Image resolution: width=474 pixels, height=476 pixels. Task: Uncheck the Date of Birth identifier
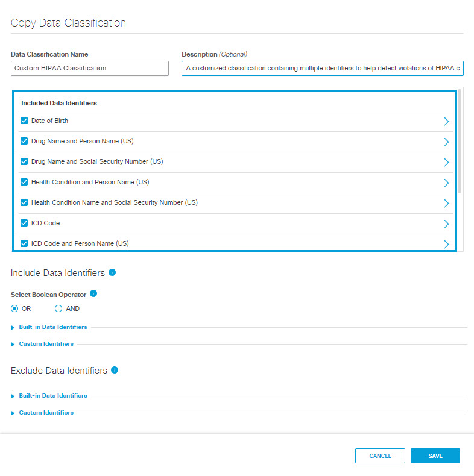point(24,121)
